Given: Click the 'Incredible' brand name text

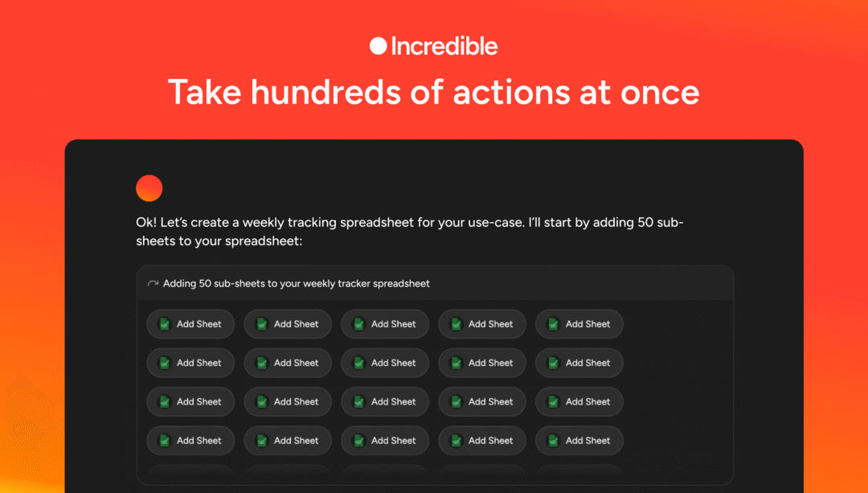Looking at the screenshot, I should pos(444,47).
